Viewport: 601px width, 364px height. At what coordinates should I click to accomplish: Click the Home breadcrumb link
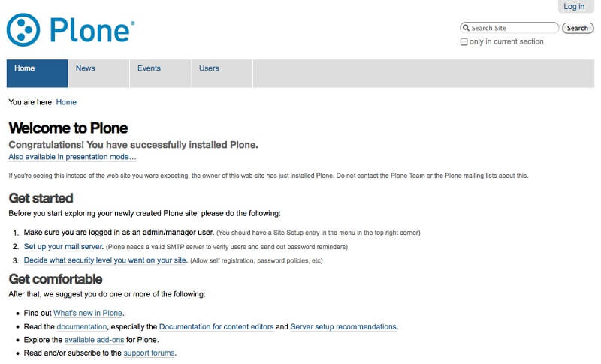tap(66, 102)
